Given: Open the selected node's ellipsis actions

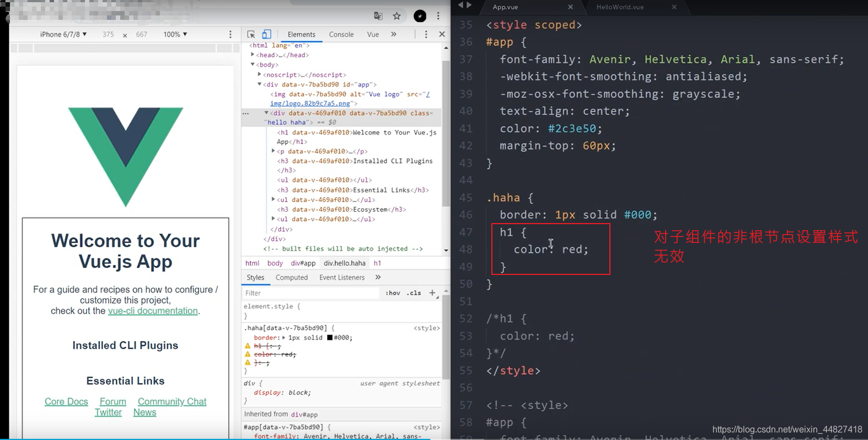Looking at the screenshot, I should (246, 113).
